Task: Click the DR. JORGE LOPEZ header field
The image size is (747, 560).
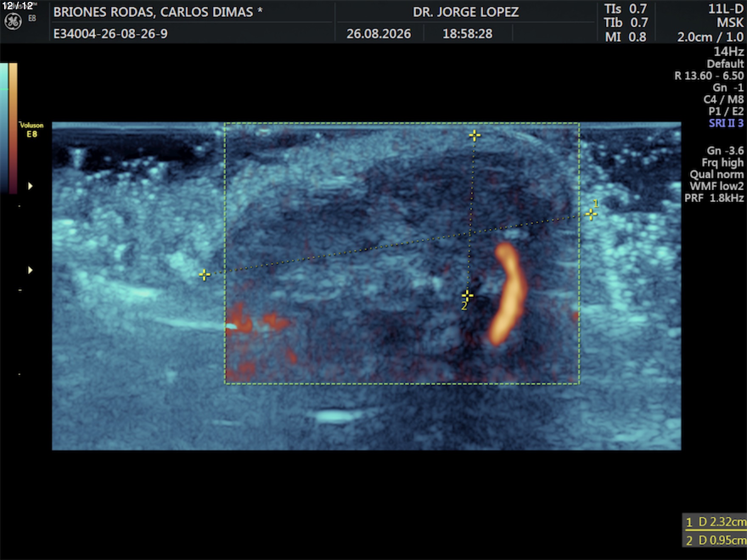Action: [x=466, y=12]
